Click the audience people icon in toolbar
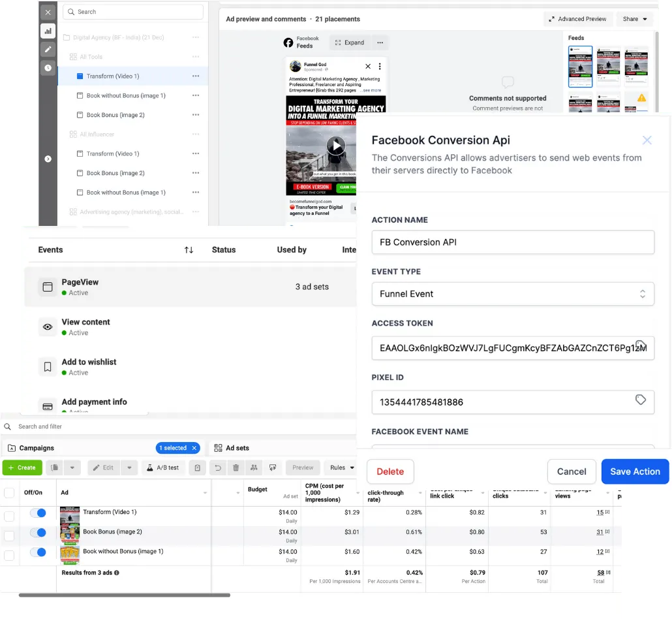 [x=254, y=468]
